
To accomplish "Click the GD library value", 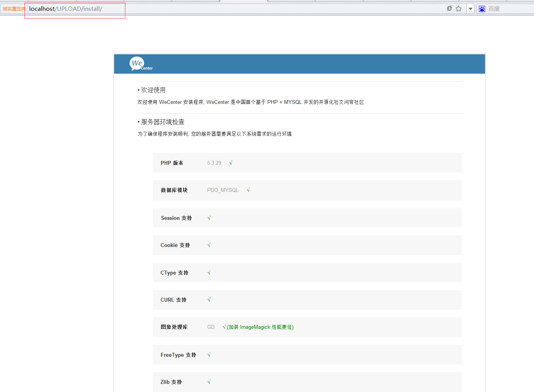I will pyautogui.click(x=211, y=327).
